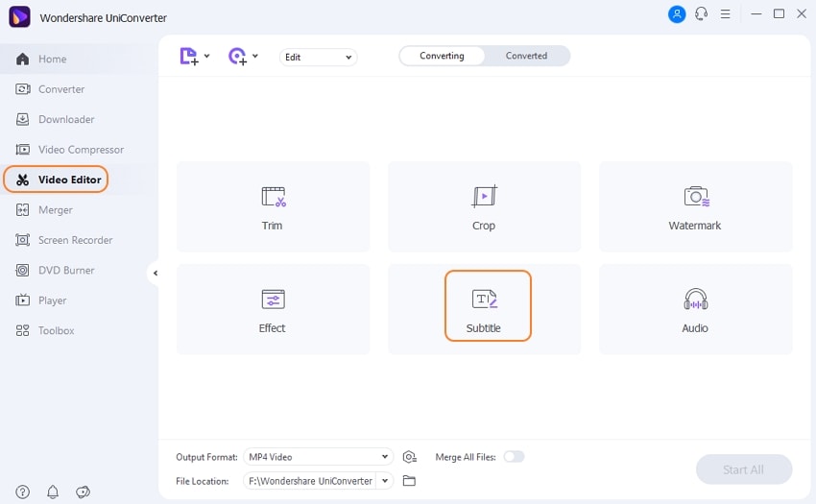Click the Add Files icon
The image size is (816, 504).
pyautogui.click(x=189, y=57)
